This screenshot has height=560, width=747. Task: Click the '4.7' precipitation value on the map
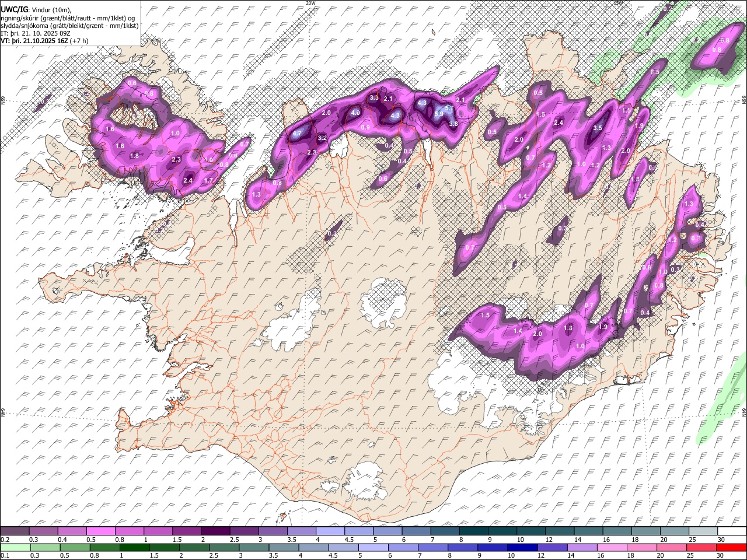coord(297,133)
